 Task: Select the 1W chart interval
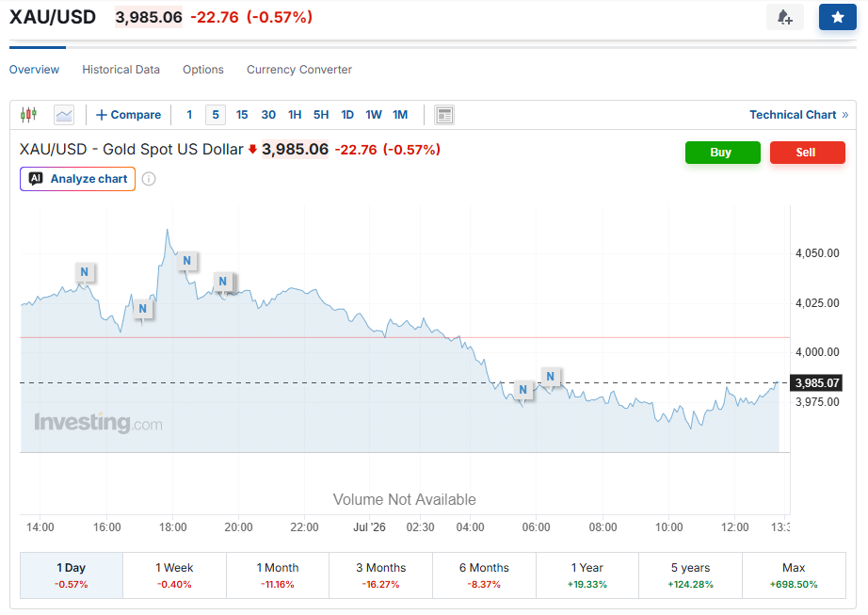tap(374, 115)
